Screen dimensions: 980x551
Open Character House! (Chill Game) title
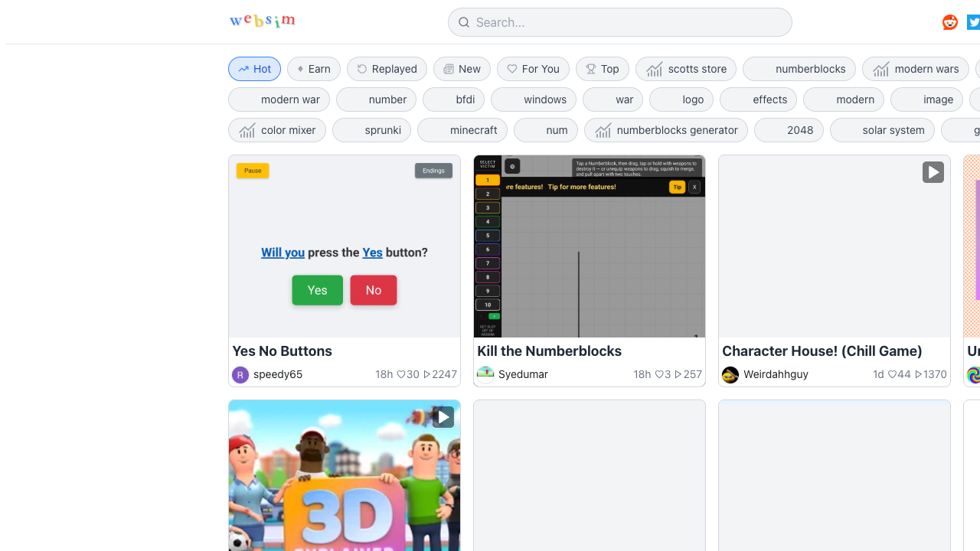pos(822,351)
